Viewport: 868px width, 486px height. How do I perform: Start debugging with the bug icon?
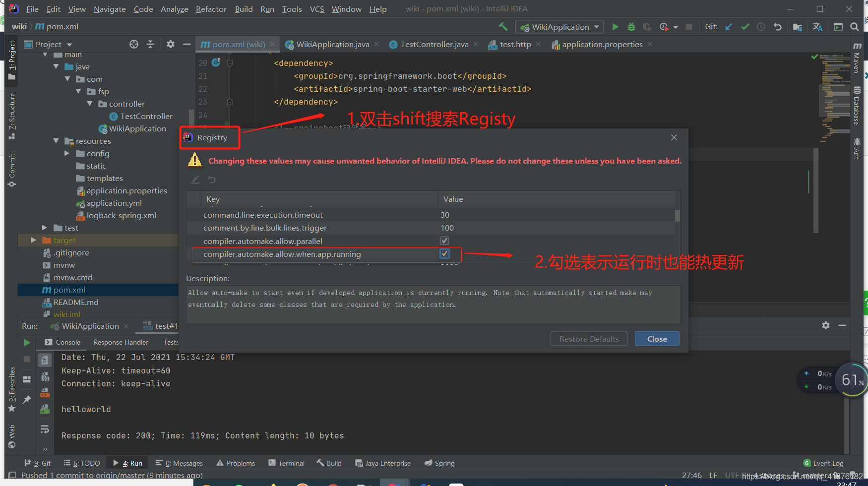[x=631, y=27]
